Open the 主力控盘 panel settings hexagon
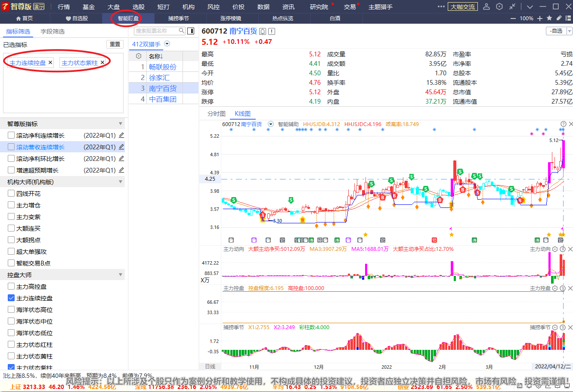The height and width of the screenshot is (392, 573). [555, 288]
